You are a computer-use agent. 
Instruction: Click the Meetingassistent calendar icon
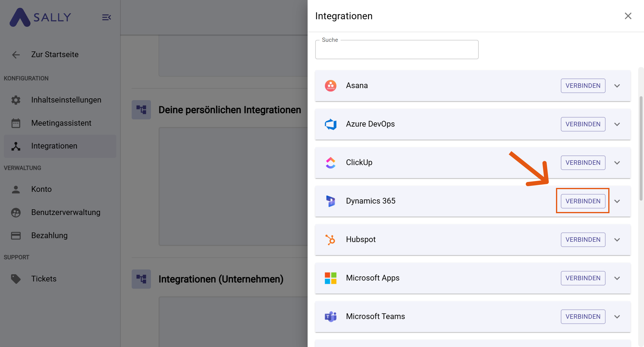[16, 123]
